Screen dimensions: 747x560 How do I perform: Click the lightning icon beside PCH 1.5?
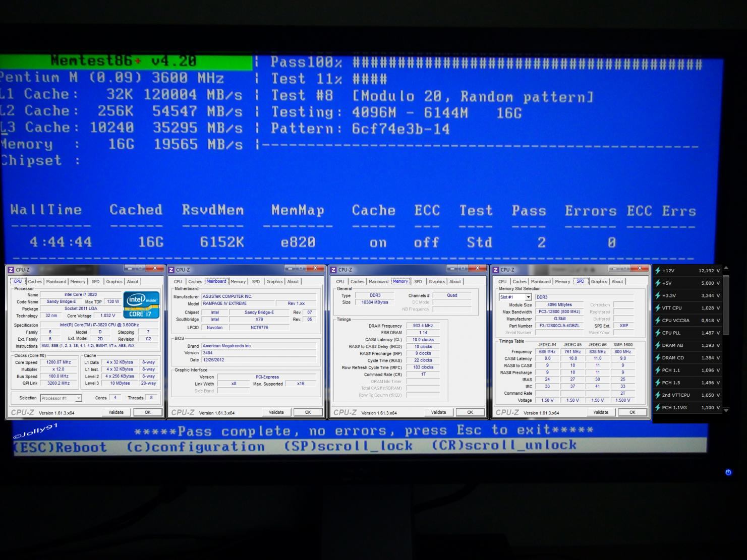coord(658,383)
